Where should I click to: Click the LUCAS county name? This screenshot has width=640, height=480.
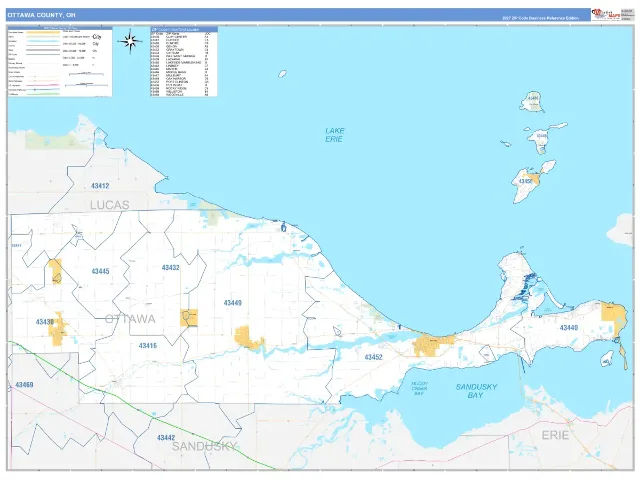(109, 205)
